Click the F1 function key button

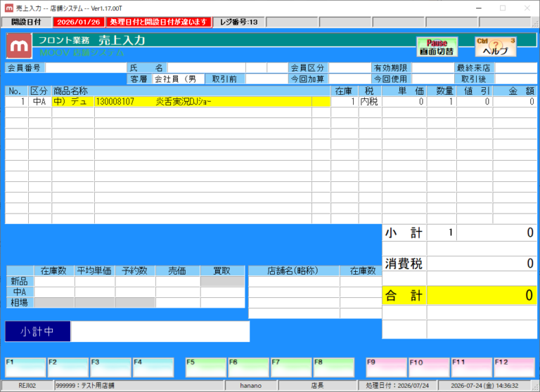(25, 367)
